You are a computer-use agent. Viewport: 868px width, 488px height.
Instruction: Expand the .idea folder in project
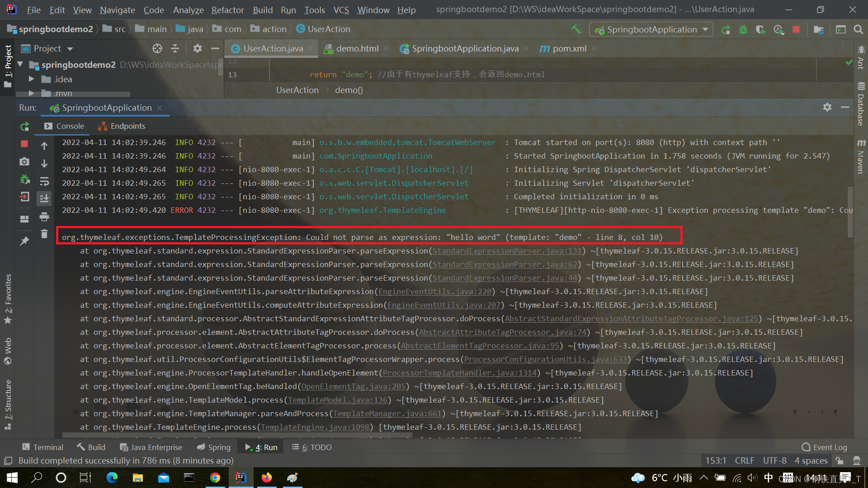32,79
